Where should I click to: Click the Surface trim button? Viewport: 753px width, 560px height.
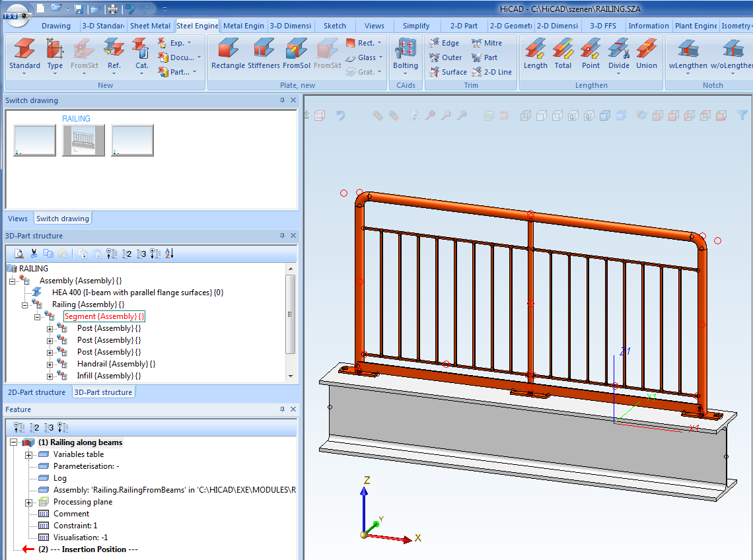click(x=448, y=72)
